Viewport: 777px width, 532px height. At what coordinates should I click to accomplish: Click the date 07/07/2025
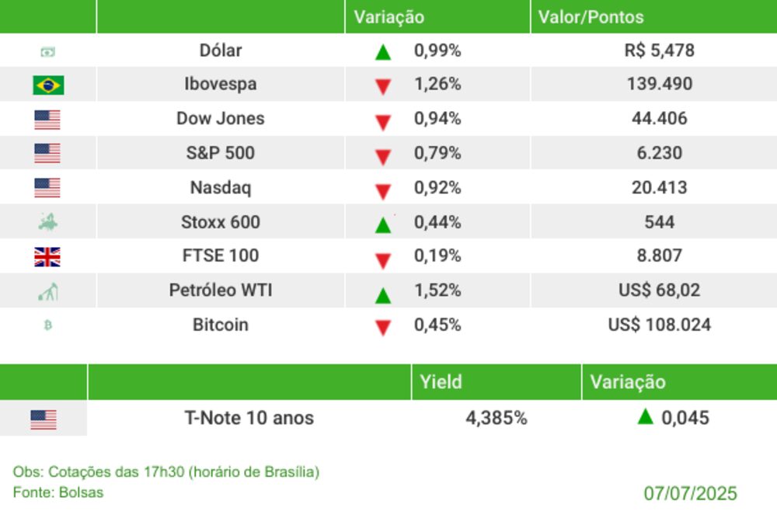690,494
